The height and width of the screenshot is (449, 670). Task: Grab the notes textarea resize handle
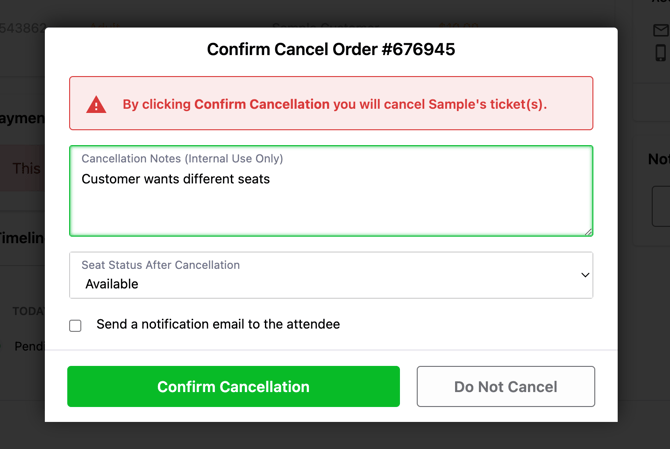[x=588, y=231]
